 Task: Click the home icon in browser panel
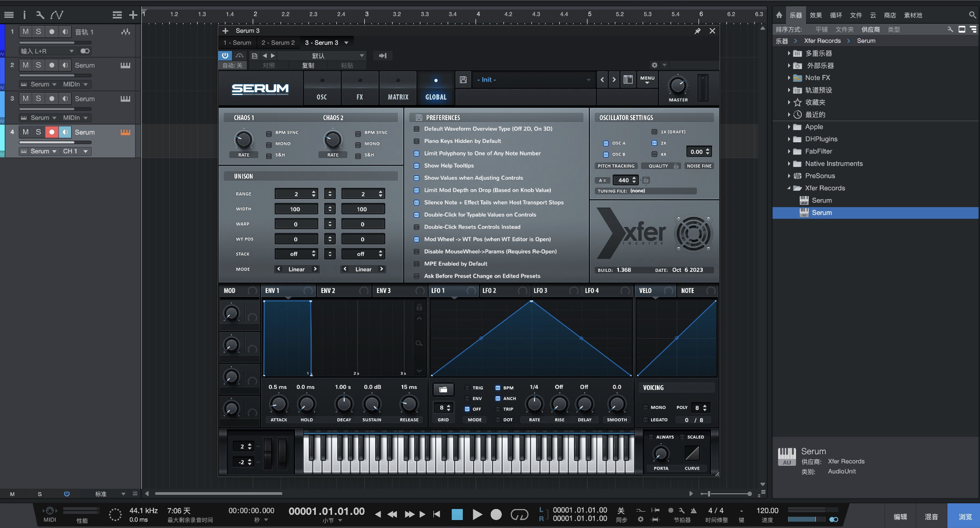779,15
